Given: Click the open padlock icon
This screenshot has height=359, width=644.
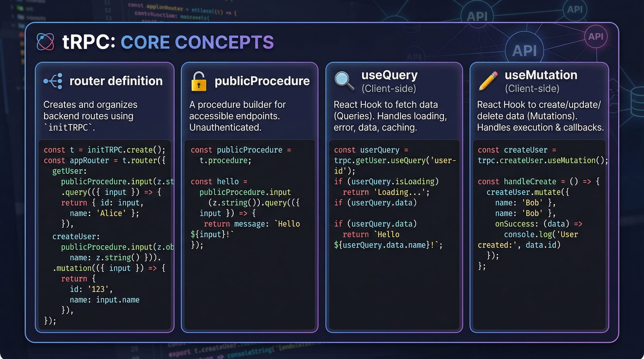Looking at the screenshot, I should point(199,81).
